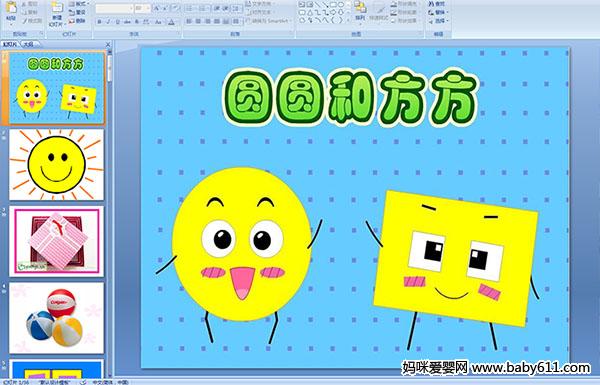Switch to the Slides tab in the side pane

click(x=10, y=44)
